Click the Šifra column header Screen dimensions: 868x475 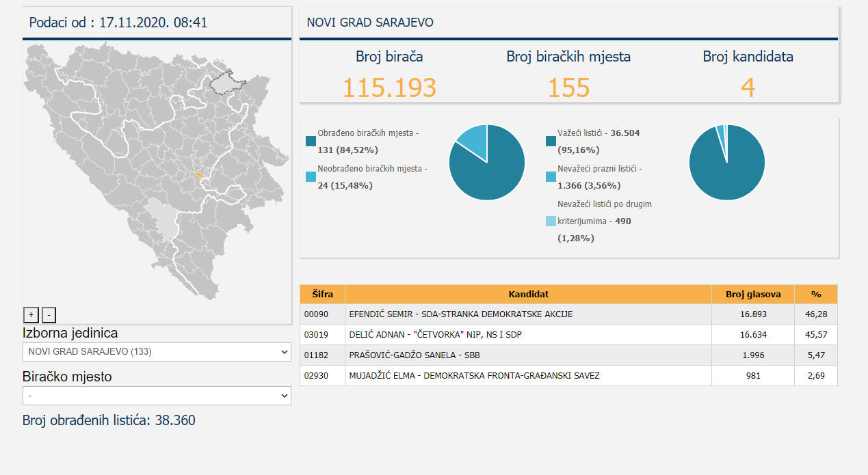click(x=322, y=294)
